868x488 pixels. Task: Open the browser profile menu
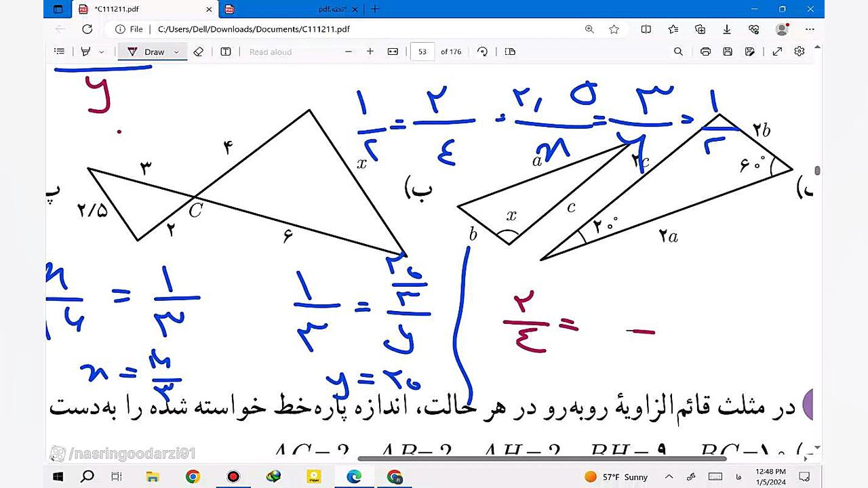[x=782, y=29]
